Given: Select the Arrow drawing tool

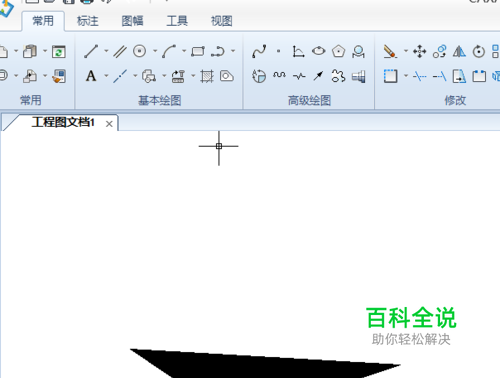Looking at the screenshot, I should click(318, 76).
